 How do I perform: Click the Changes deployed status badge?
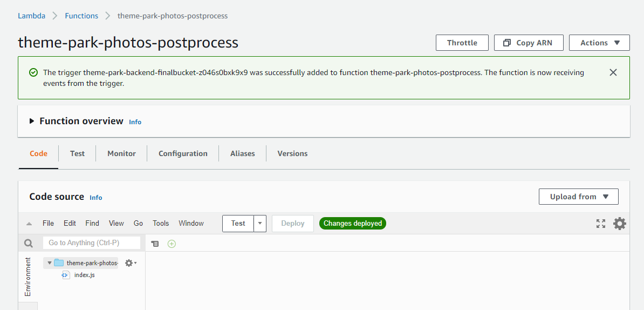coord(353,224)
